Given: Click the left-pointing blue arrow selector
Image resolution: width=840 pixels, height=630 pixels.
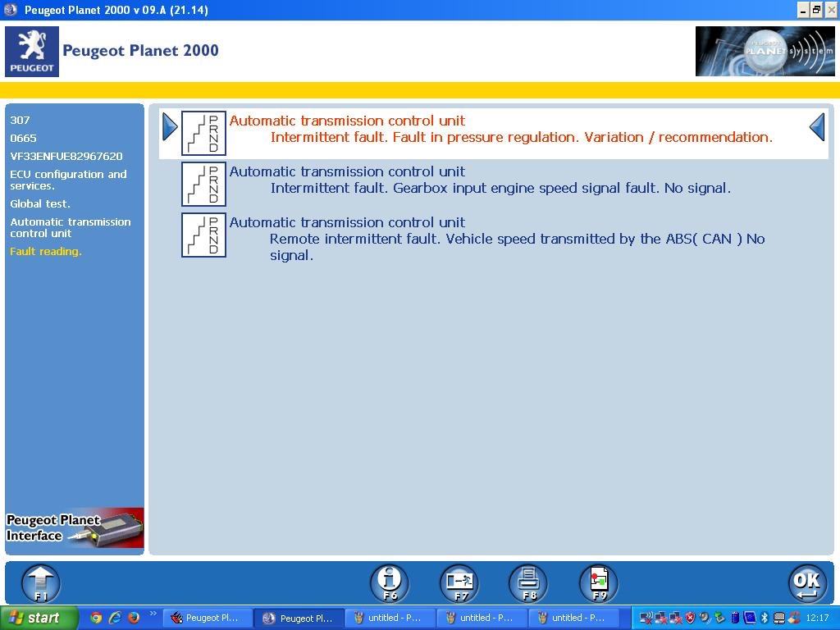Looking at the screenshot, I should click(x=817, y=127).
